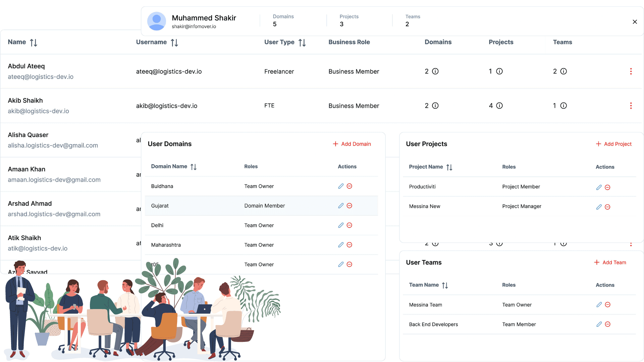Remove the Back End Developers team
This screenshot has width=644, height=362.
coord(607,324)
